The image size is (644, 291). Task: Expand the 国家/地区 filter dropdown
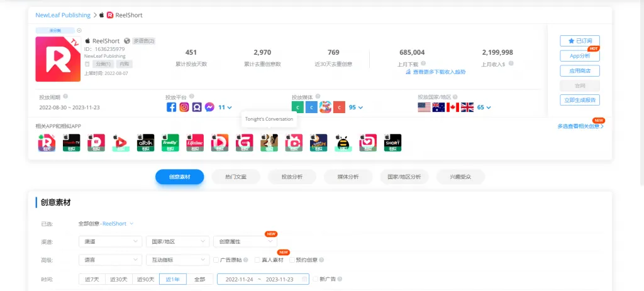coord(177,241)
